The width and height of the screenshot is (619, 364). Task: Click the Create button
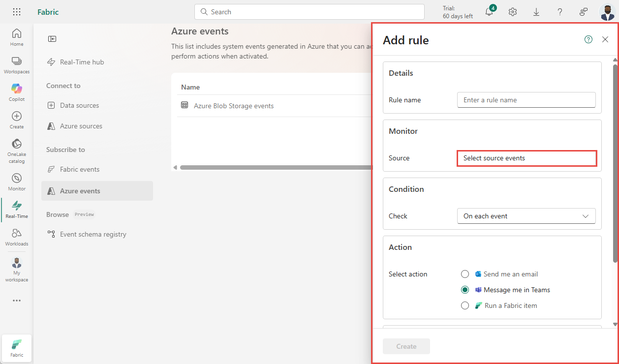click(406, 346)
